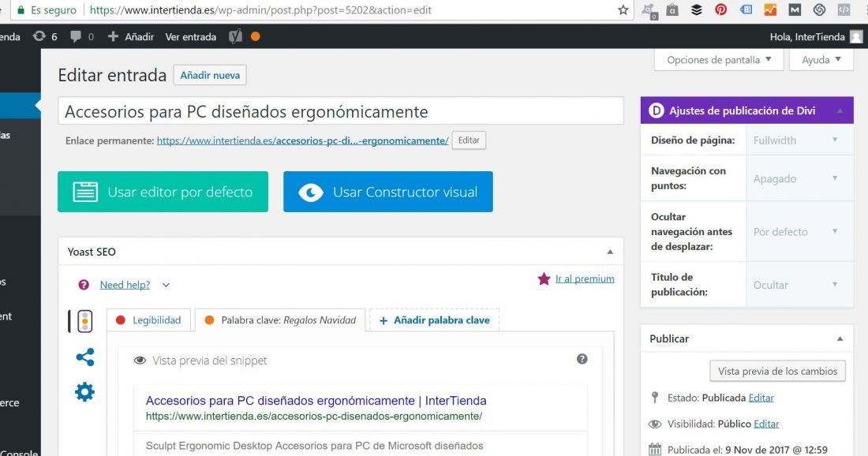
Task: Open the M browser extension icon
Action: [795, 9]
